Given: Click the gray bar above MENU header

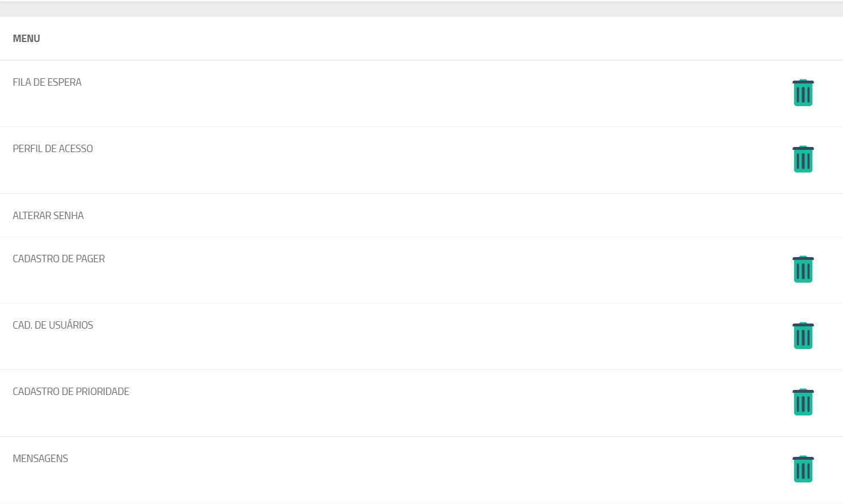Looking at the screenshot, I should pos(421,9).
